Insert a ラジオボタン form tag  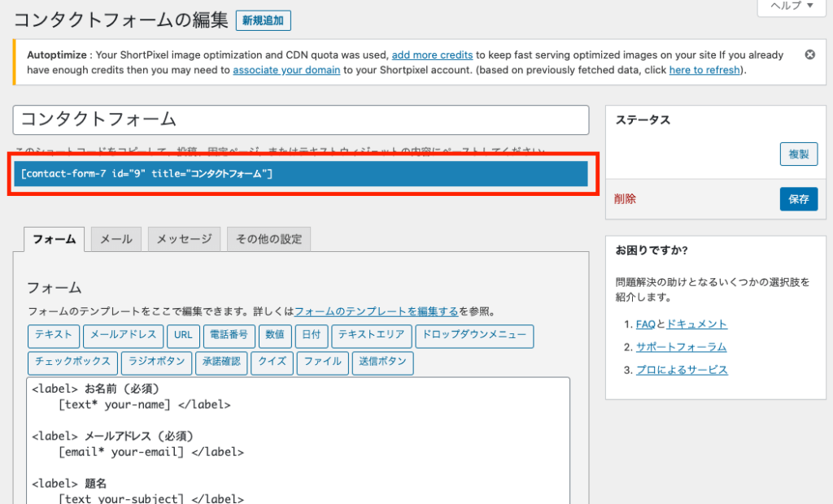pos(156,363)
